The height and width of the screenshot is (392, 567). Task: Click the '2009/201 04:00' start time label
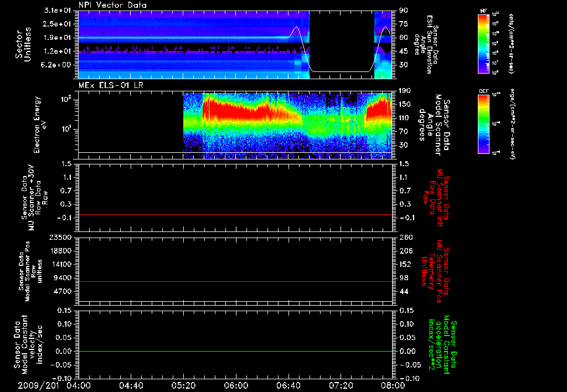coord(55,386)
